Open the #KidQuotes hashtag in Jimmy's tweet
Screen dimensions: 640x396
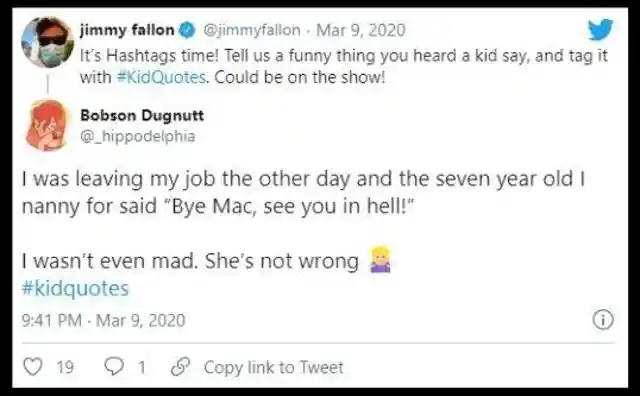click(x=161, y=77)
